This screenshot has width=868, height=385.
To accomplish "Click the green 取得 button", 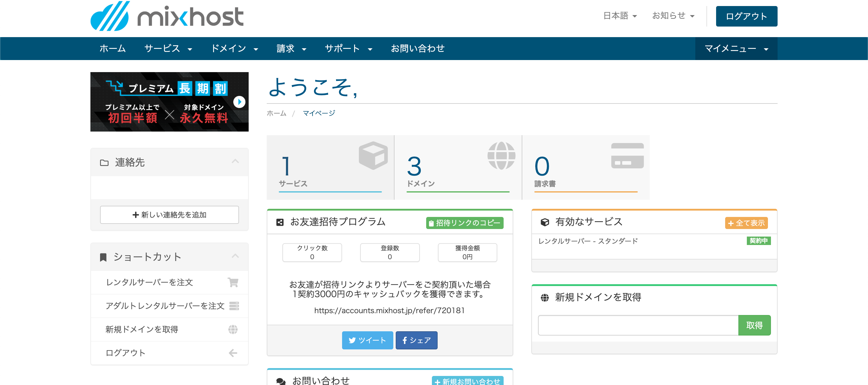I will (x=754, y=325).
